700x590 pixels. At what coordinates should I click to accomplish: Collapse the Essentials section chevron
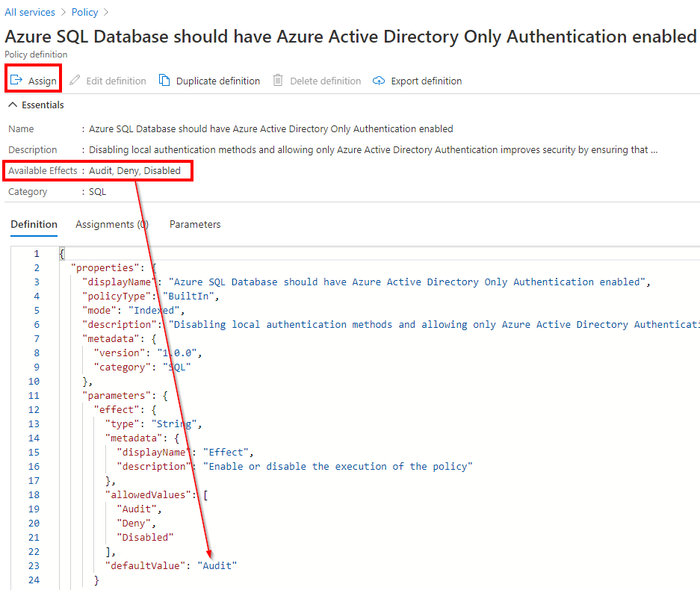coord(13,105)
